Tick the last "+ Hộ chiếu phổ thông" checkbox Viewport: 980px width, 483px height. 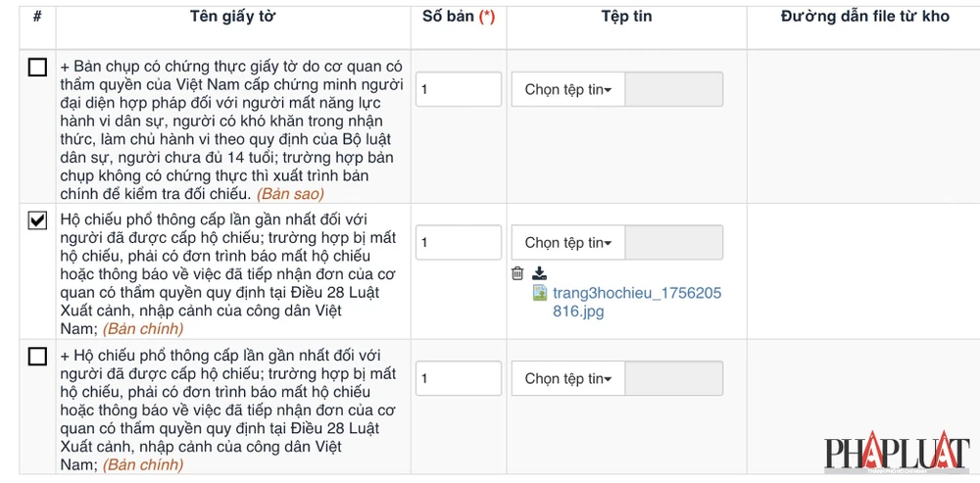click(x=37, y=357)
